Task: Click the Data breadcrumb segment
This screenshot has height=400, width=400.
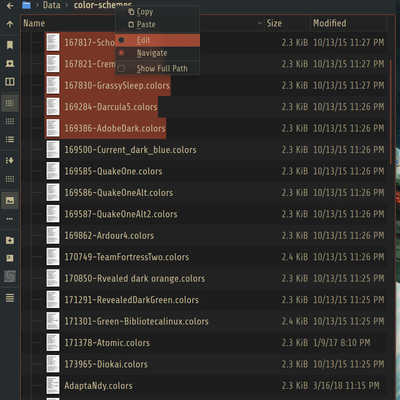Action: (x=51, y=5)
